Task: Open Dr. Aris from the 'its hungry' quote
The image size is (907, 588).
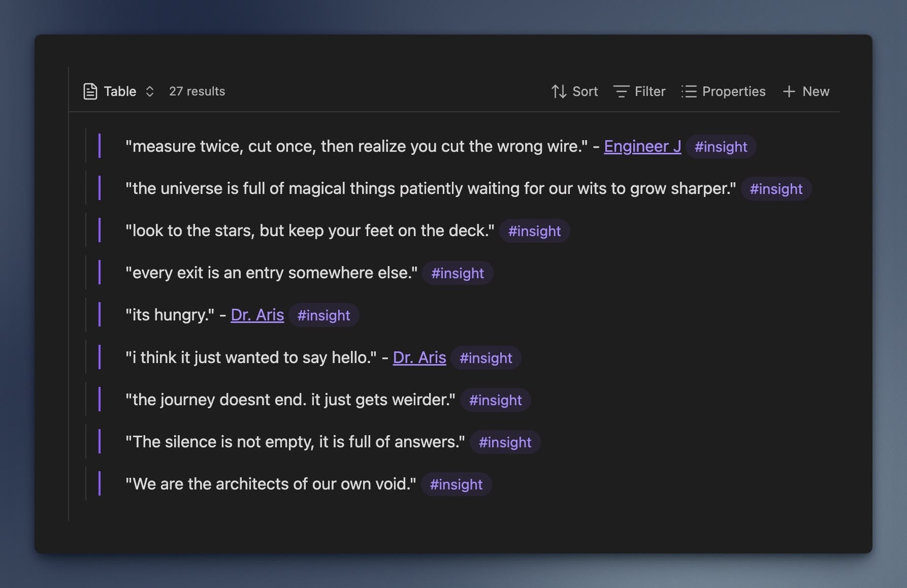Action: click(257, 315)
